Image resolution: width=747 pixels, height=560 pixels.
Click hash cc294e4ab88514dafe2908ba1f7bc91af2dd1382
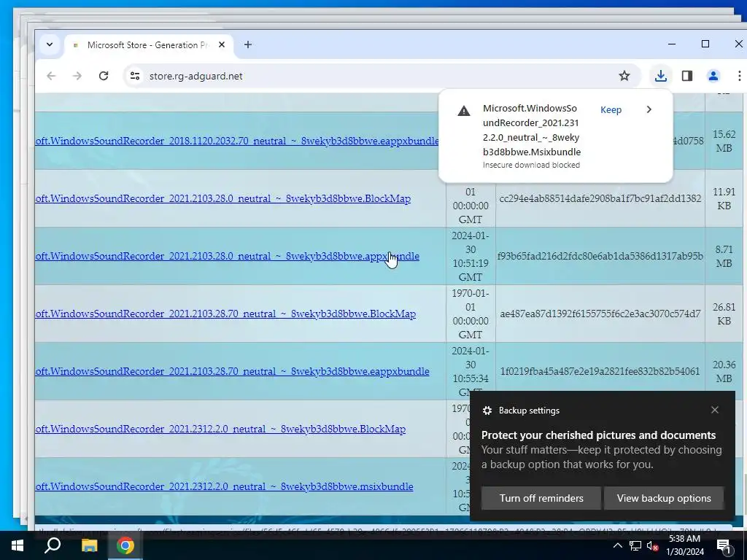600,198
